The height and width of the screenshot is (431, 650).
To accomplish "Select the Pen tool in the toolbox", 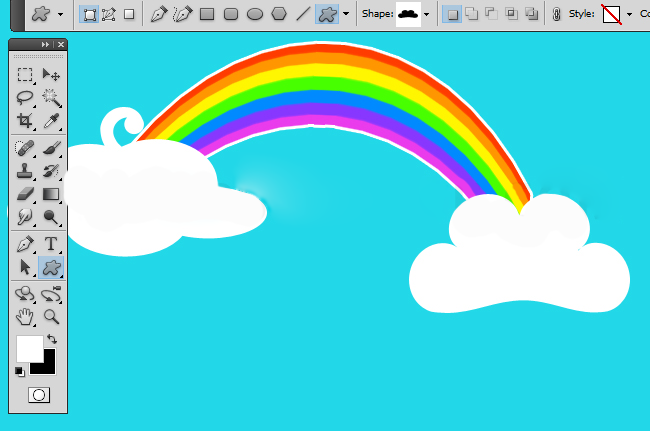I will [25, 244].
